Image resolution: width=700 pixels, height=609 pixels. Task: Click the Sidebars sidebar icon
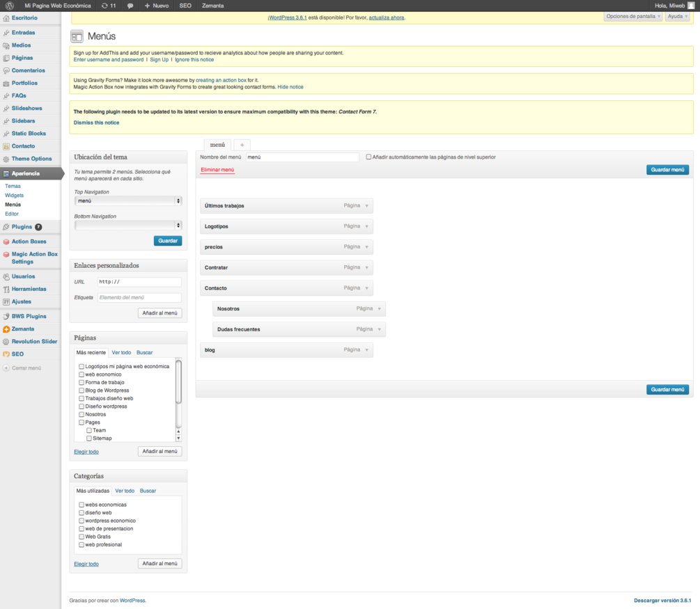pos(6,121)
